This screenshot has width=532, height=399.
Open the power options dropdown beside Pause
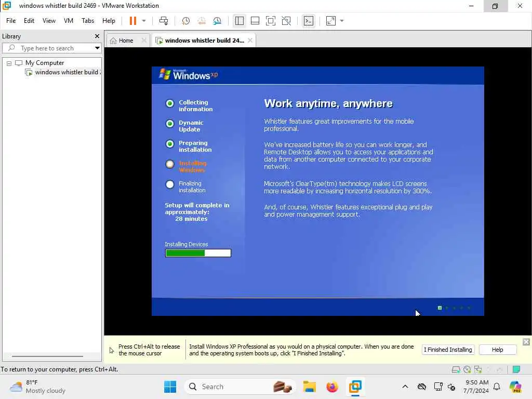tap(144, 21)
